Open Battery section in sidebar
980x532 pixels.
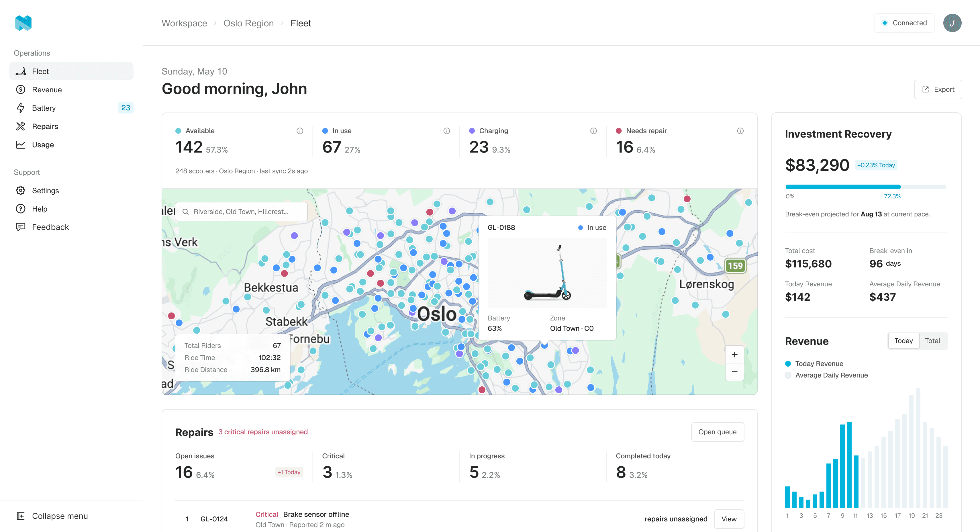(x=71, y=108)
